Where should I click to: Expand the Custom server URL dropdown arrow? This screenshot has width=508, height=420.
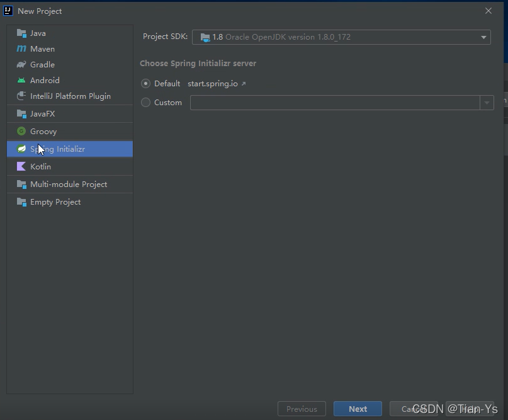point(487,103)
